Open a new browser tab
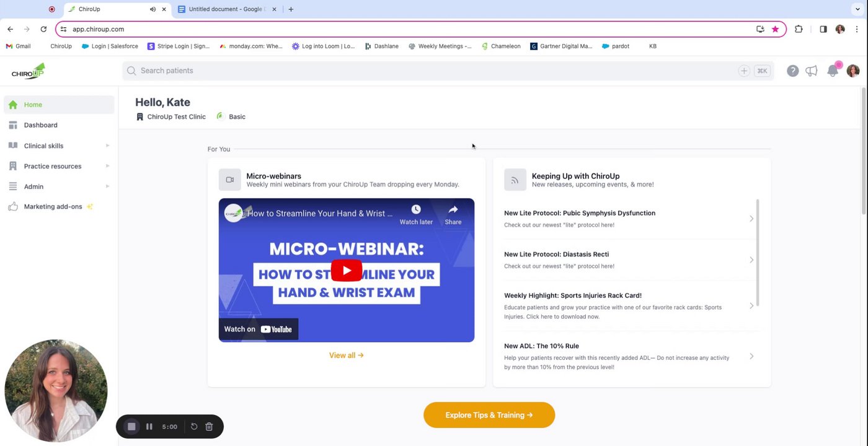The image size is (868, 446). point(291,9)
